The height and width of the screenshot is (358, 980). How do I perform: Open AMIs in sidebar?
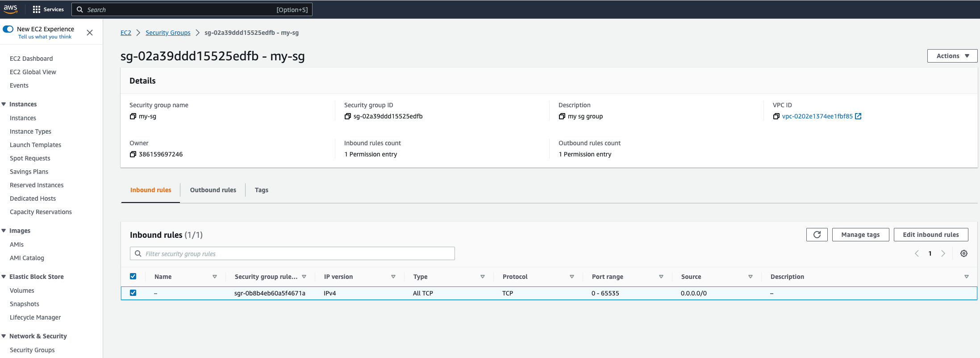click(x=17, y=244)
